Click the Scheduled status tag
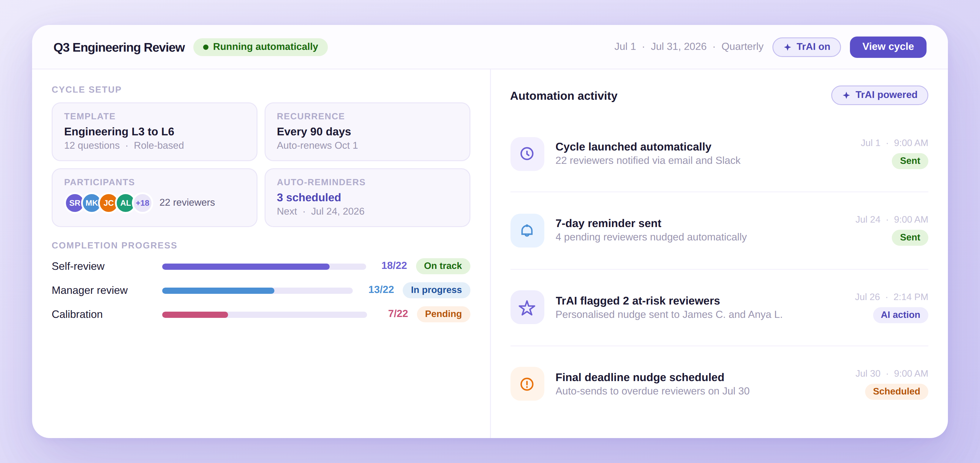This screenshot has width=980, height=463. (896, 391)
